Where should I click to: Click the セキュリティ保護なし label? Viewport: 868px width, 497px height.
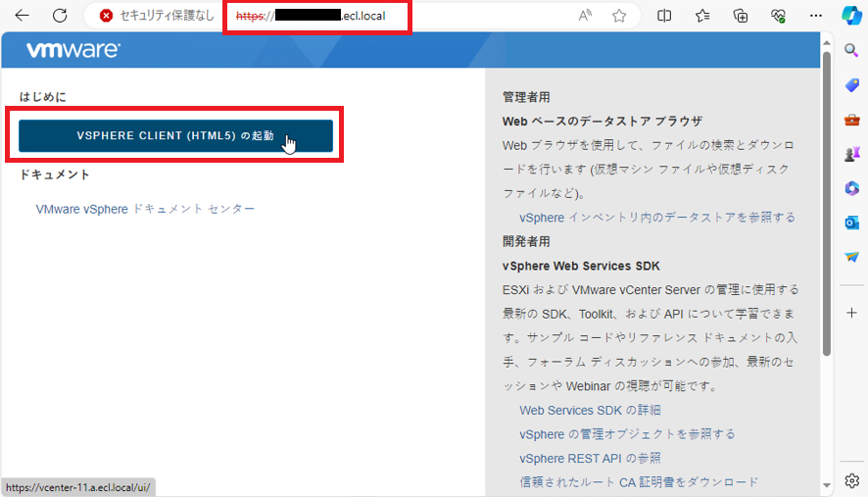point(167,16)
